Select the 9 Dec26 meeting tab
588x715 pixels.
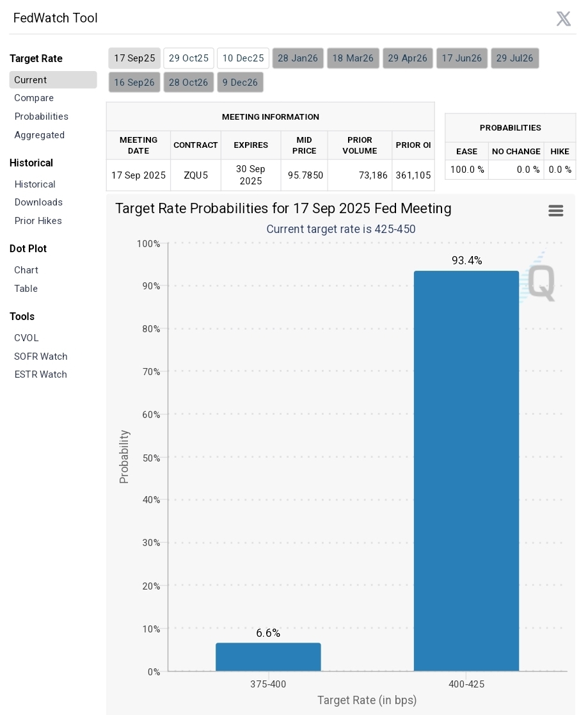point(240,83)
